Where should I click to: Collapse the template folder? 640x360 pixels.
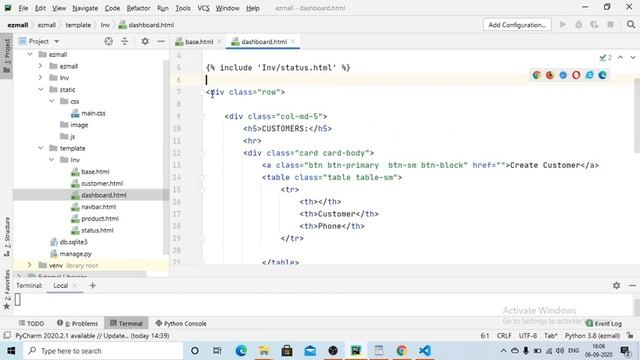point(40,148)
